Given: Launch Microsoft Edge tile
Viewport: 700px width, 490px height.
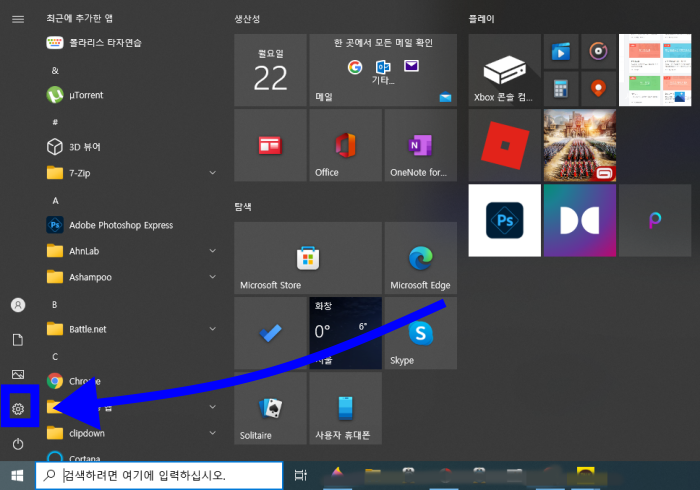Looking at the screenshot, I should [421, 258].
